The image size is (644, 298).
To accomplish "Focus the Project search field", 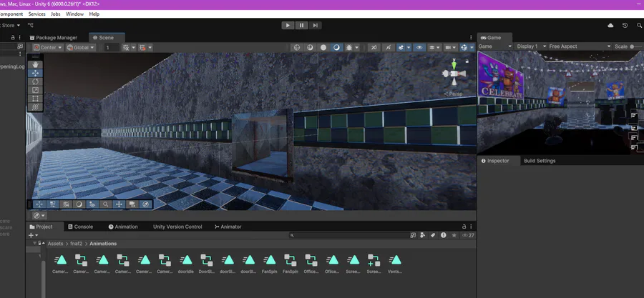I will click(349, 235).
